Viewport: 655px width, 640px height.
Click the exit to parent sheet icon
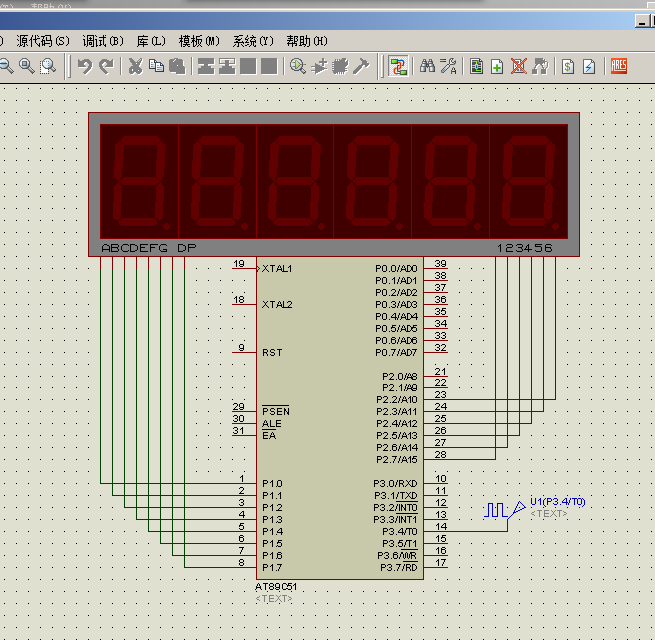(540, 66)
